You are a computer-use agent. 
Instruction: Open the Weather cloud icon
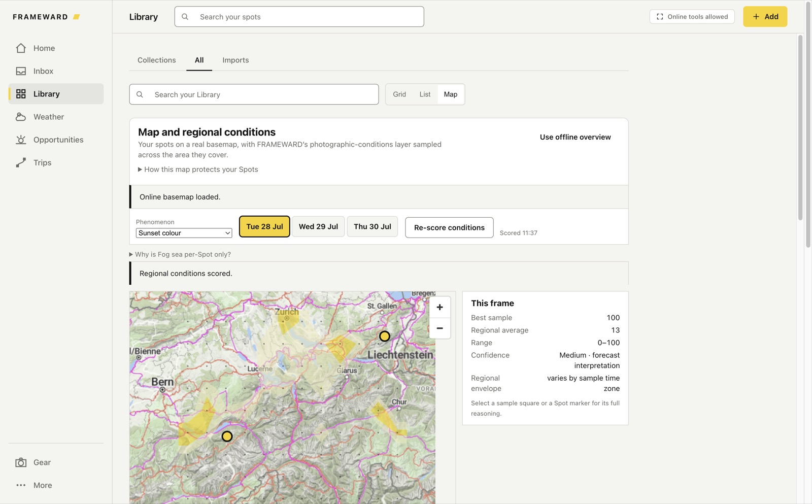[x=21, y=117]
